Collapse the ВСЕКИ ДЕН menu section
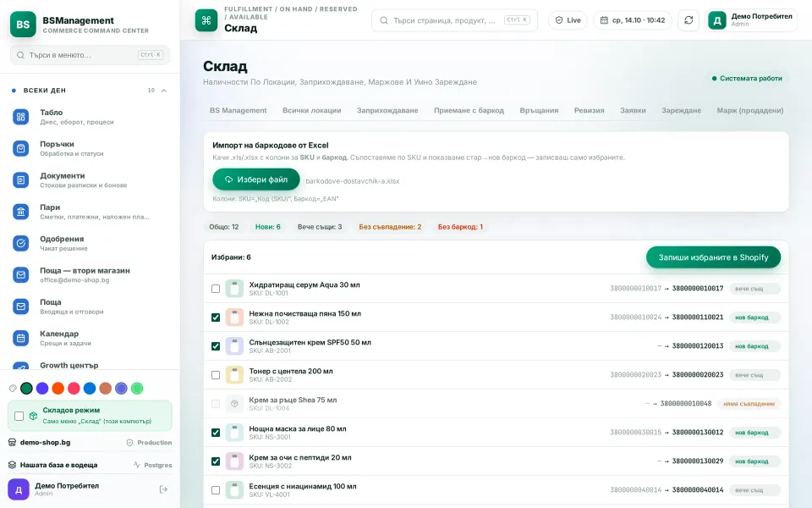The width and height of the screenshot is (812, 508). 163,91
